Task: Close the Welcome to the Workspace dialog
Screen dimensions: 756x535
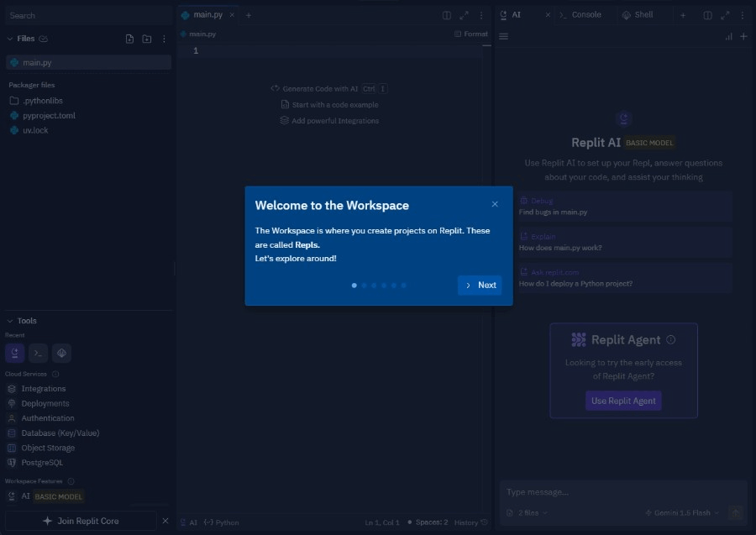Action: 495,204
